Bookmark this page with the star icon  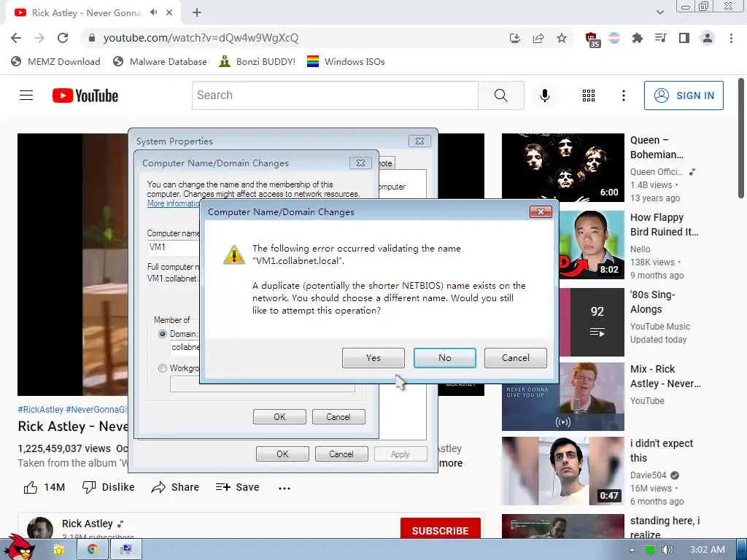(562, 38)
